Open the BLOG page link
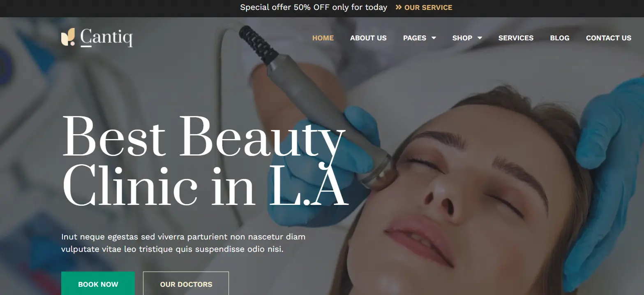The width and height of the screenshot is (644, 295). coord(560,38)
